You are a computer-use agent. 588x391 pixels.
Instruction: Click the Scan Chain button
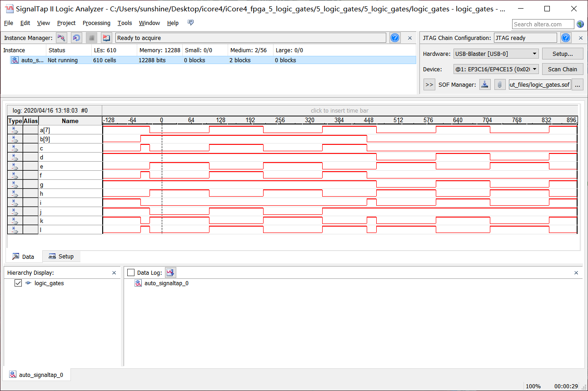click(x=562, y=69)
